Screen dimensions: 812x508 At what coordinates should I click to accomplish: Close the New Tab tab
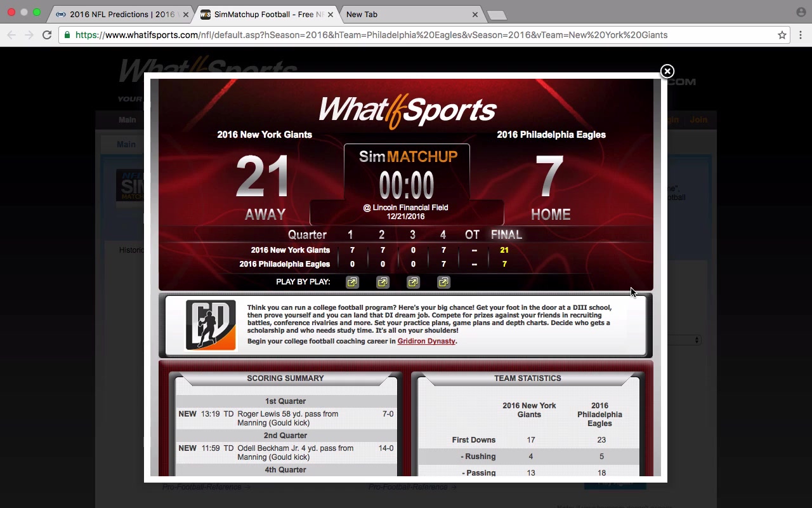[x=475, y=15]
